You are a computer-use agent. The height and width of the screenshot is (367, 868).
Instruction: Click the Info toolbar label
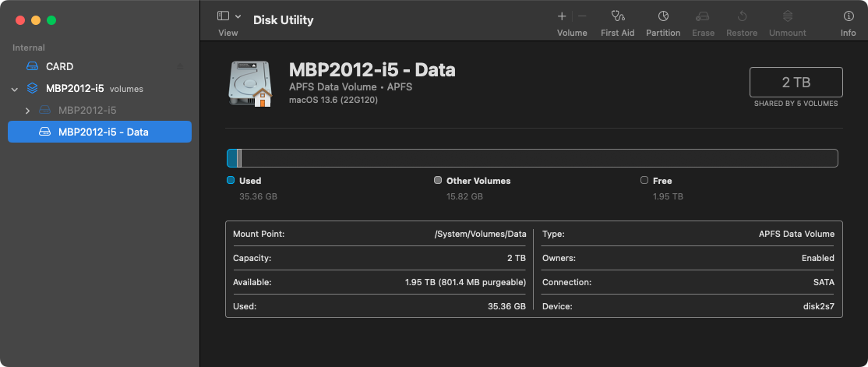point(848,33)
